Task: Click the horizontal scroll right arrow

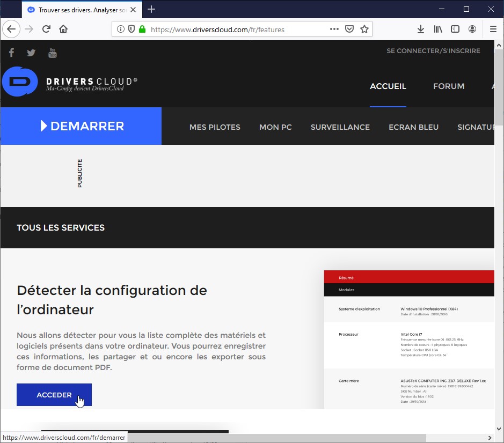Action: (x=490, y=438)
